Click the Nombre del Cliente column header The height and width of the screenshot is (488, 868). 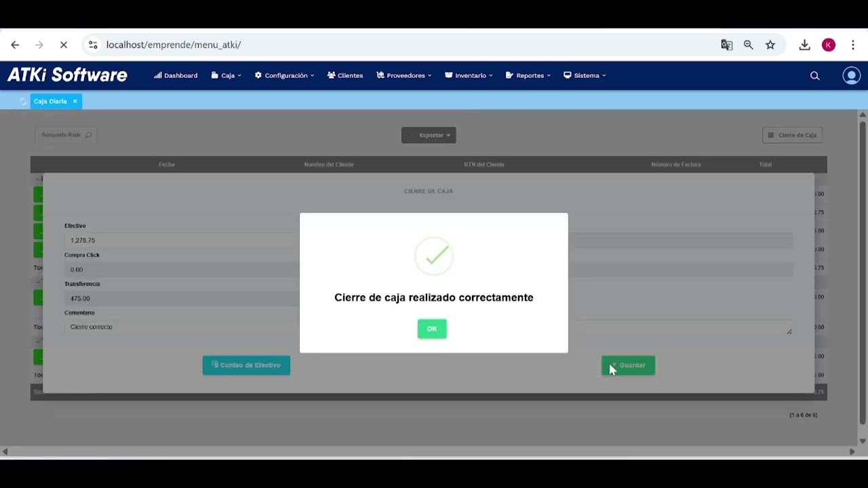[329, 165]
